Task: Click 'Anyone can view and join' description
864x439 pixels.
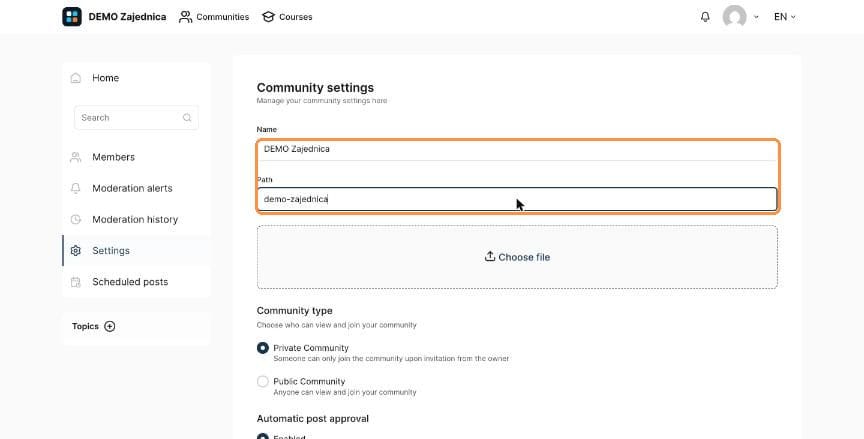Action: pyautogui.click(x=345, y=393)
